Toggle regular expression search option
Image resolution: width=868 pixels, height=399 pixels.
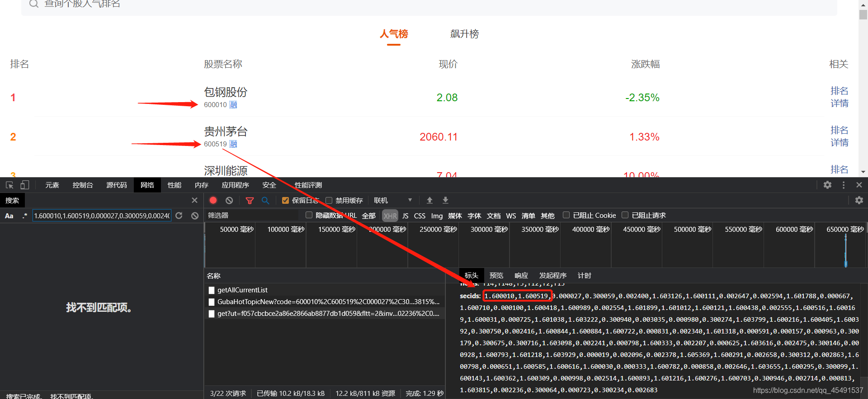pos(25,216)
